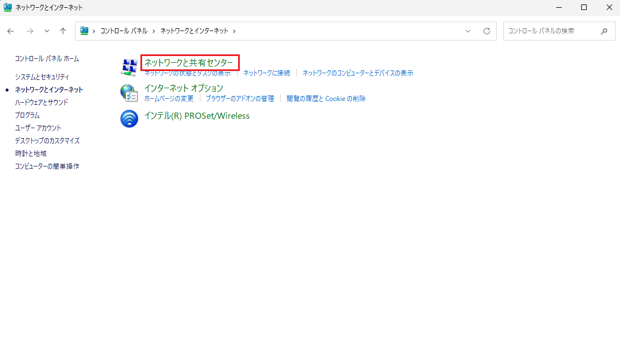
Task: Open インターネット オプション
Action: pos(183,88)
